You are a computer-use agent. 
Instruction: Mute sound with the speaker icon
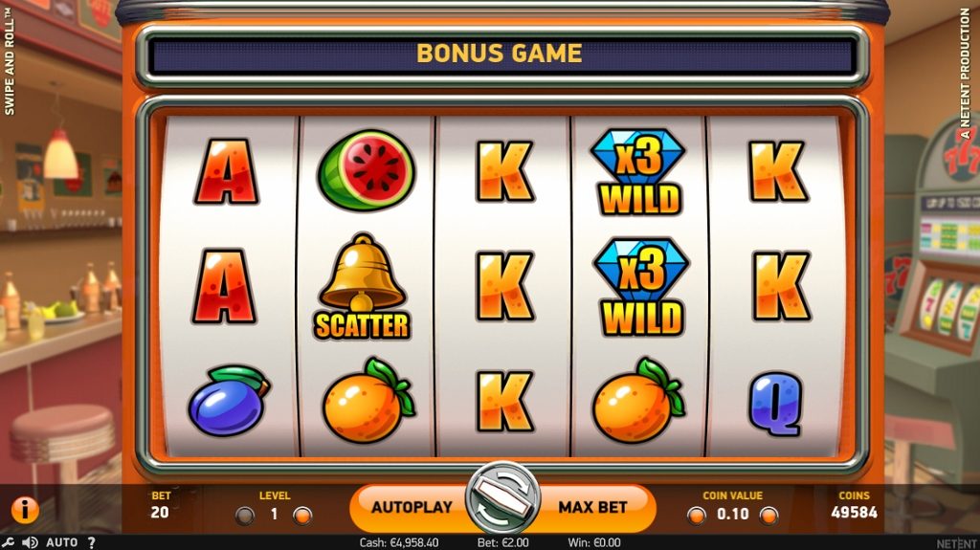(x=30, y=542)
